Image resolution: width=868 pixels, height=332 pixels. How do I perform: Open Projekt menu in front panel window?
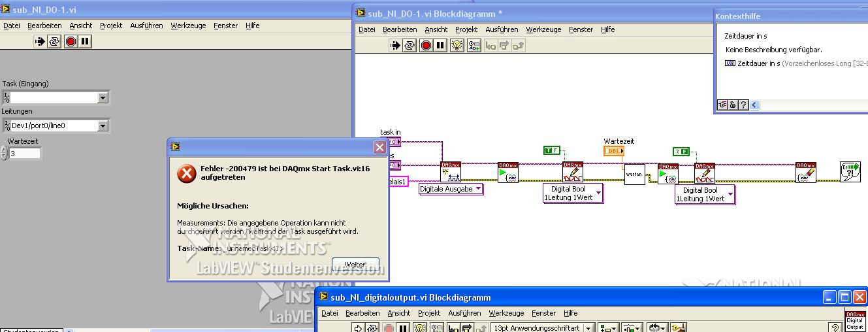111,25
